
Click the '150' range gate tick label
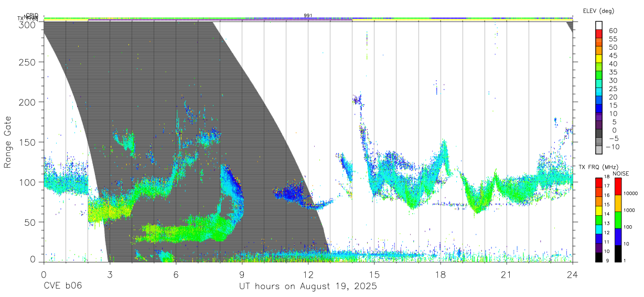point(28,142)
